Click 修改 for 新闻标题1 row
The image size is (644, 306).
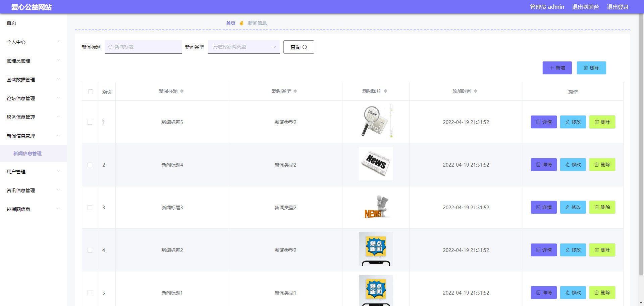573,293
